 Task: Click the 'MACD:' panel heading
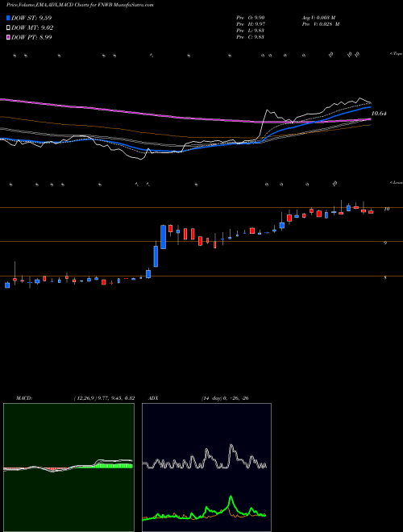click(x=24, y=398)
